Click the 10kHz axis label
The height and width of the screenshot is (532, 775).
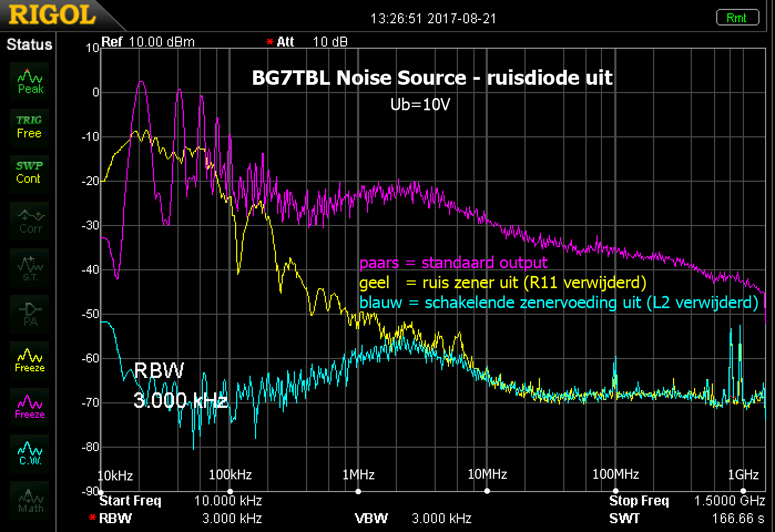tap(115, 475)
